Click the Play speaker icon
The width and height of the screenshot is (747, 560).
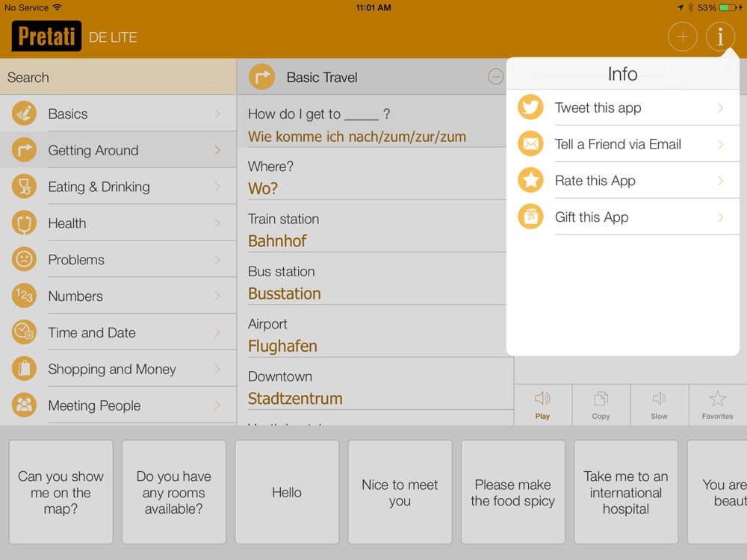click(x=542, y=399)
